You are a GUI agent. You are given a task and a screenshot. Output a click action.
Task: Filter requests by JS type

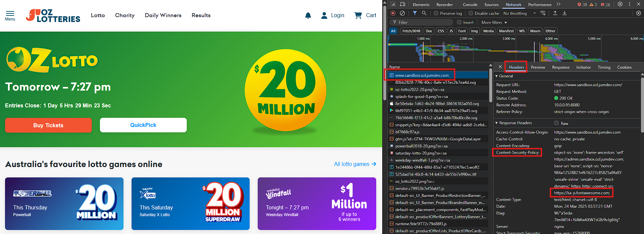[451, 31]
